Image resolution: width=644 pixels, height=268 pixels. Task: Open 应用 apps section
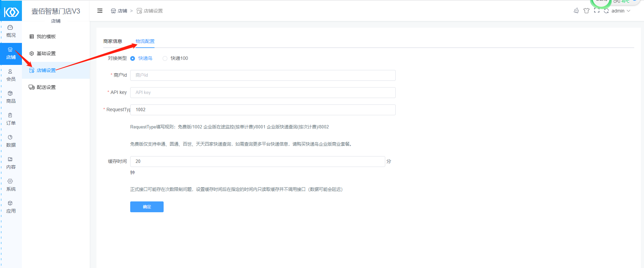point(11,207)
